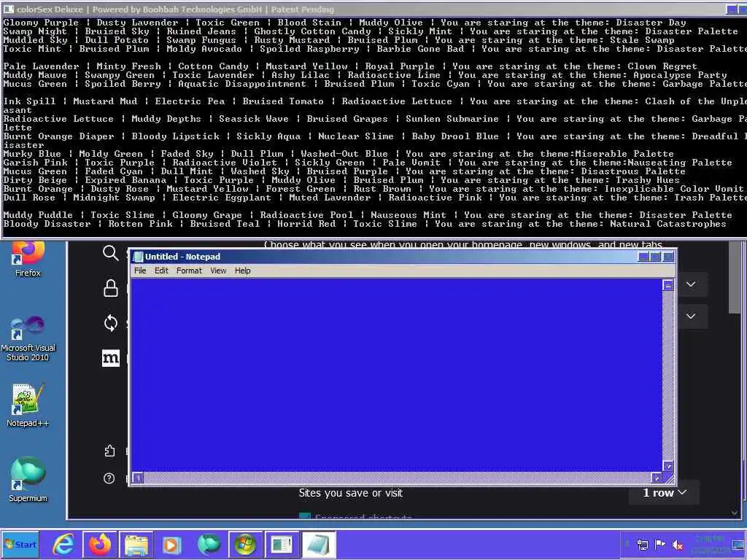Switch to Firefox in the taskbar

pyautogui.click(x=99, y=545)
